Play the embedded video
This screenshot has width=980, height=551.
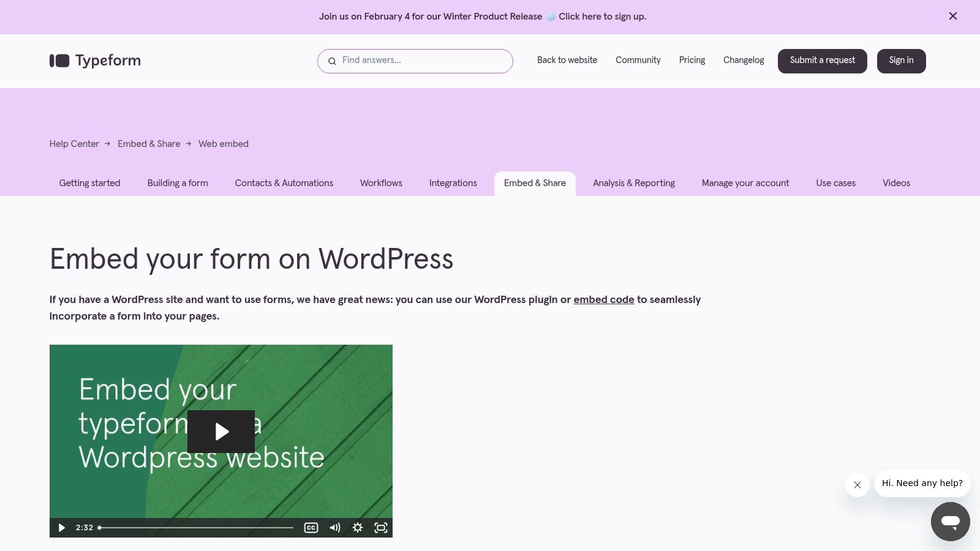[221, 431]
